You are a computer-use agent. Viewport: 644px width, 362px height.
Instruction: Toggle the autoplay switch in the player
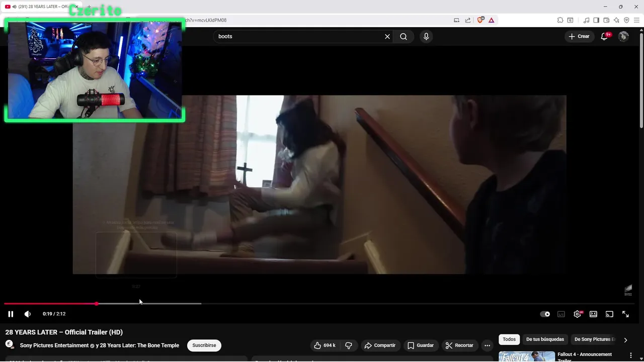pyautogui.click(x=545, y=314)
